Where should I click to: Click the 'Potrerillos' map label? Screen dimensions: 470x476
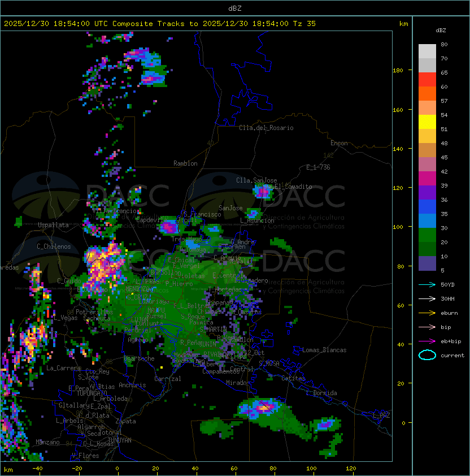(x=94, y=312)
